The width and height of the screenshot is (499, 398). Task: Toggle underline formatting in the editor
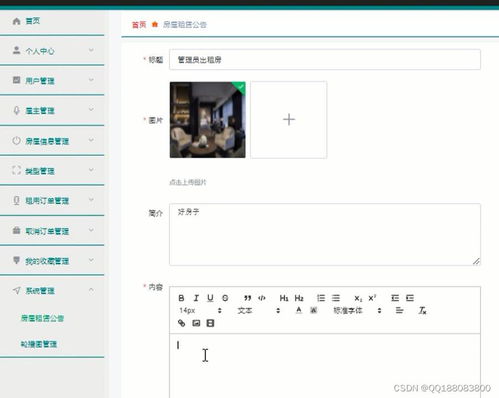(210, 298)
